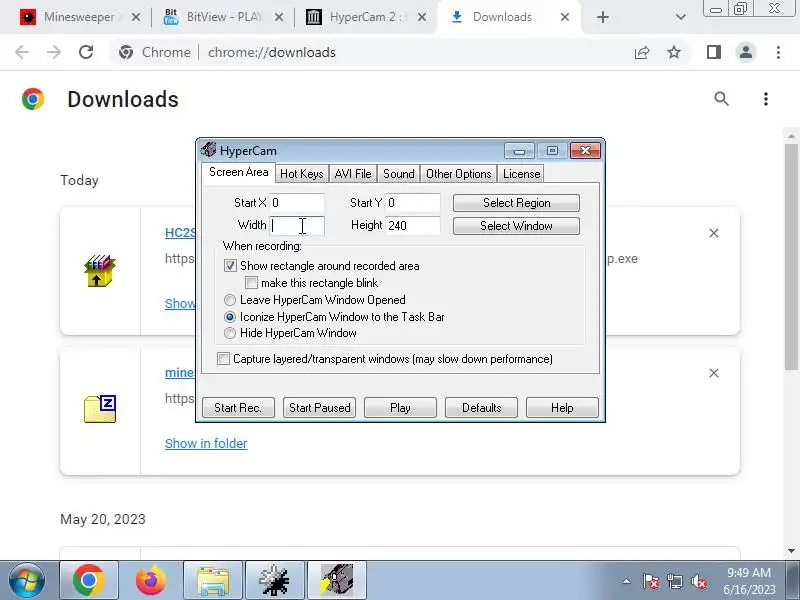This screenshot has height=600, width=800.
Task: Open File Explorer from the taskbar
Action: (x=213, y=581)
